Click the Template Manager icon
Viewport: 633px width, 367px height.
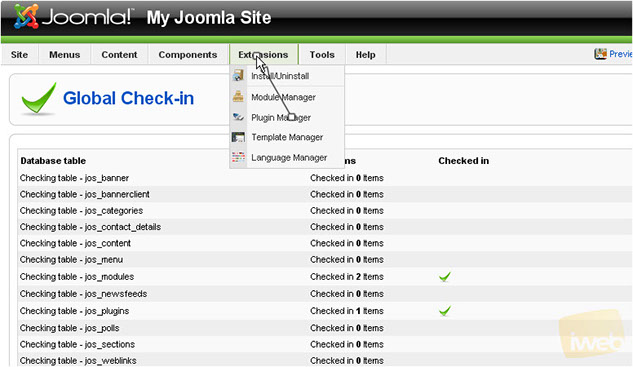[x=238, y=137]
